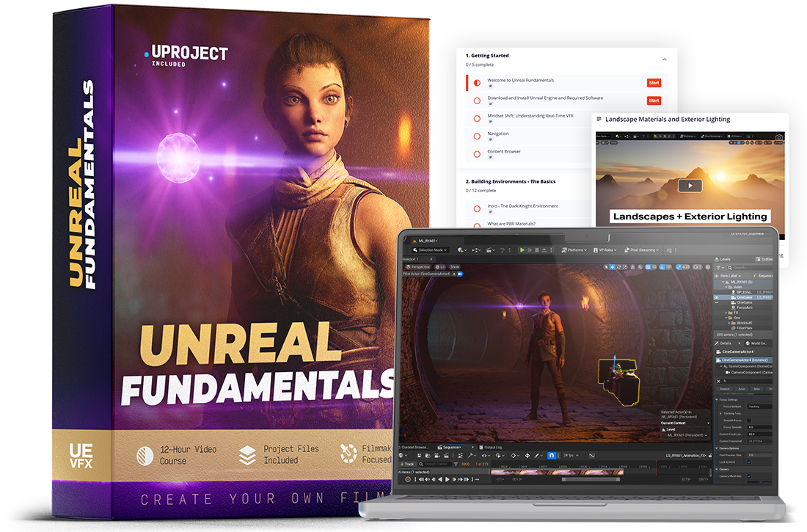This screenshot has width=807, height=532.
Task: Click the blue camera pilot icon
Action: [x=460, y=274]
